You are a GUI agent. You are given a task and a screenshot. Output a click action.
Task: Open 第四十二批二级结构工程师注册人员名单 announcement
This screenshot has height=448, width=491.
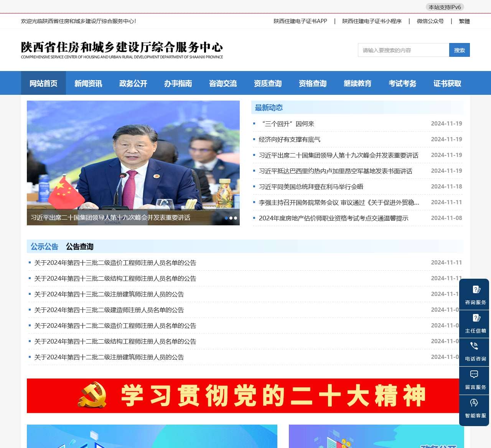pos(115,341)
